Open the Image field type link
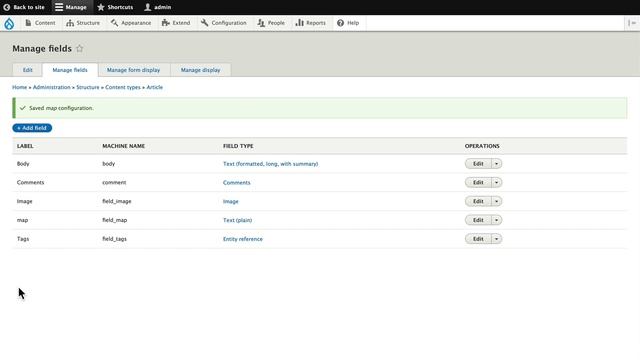Viewport: 640px width, 360px height. coord(231,201)
